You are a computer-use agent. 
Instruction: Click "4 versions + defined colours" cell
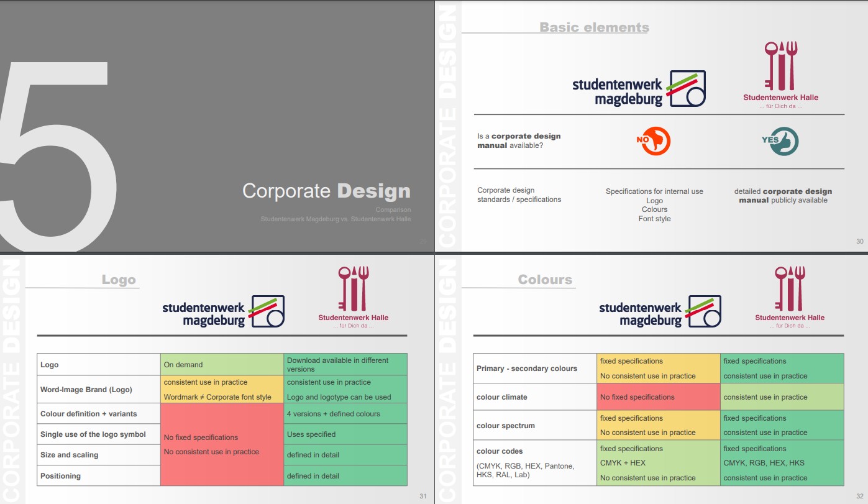[x=345, y=414]
